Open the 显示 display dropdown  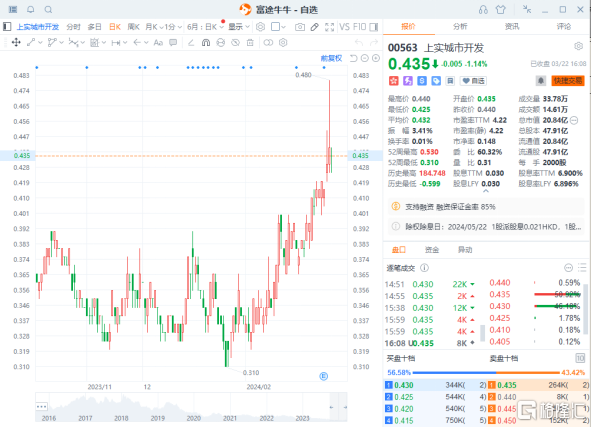coord(239,27)
